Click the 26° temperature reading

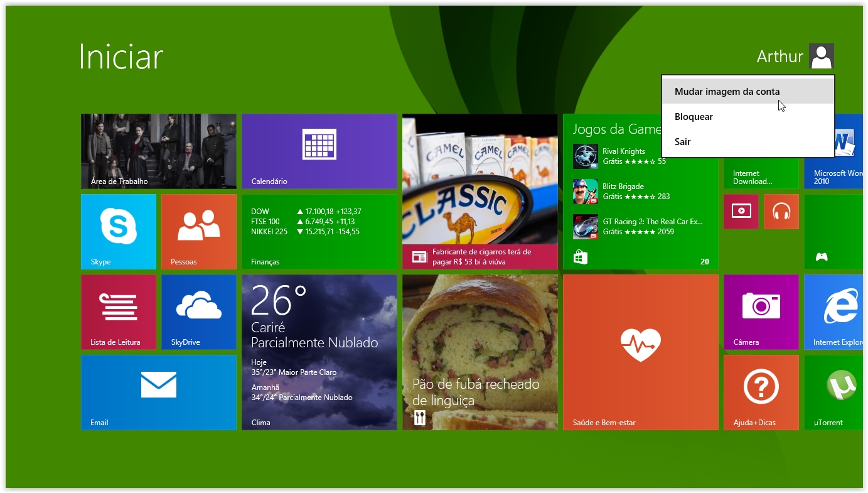click(x=279, y=300)
